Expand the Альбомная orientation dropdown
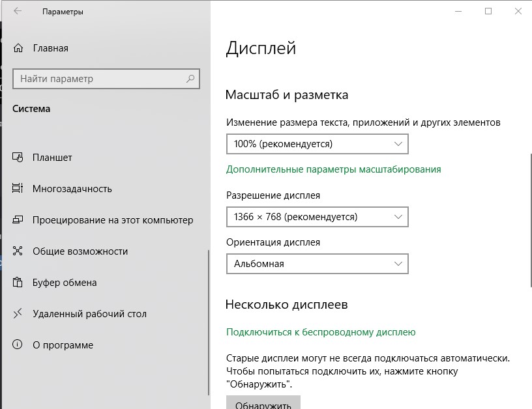Viewport: 532px width, 409px height. (318, 264)
